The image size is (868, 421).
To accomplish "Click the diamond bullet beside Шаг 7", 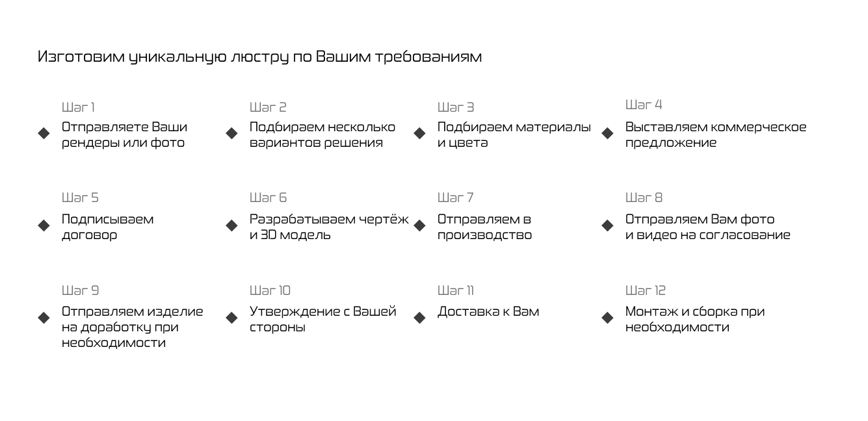I will (x=419, y=225).
